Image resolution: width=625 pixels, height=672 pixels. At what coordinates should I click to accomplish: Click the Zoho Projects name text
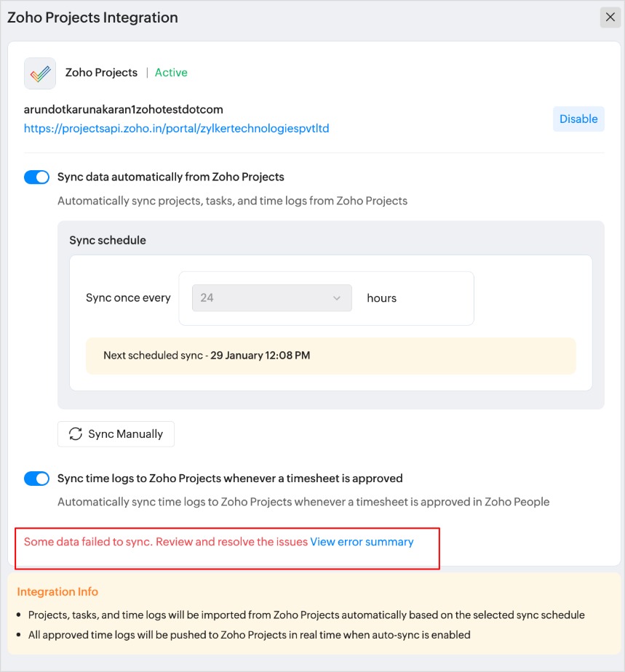101,73
